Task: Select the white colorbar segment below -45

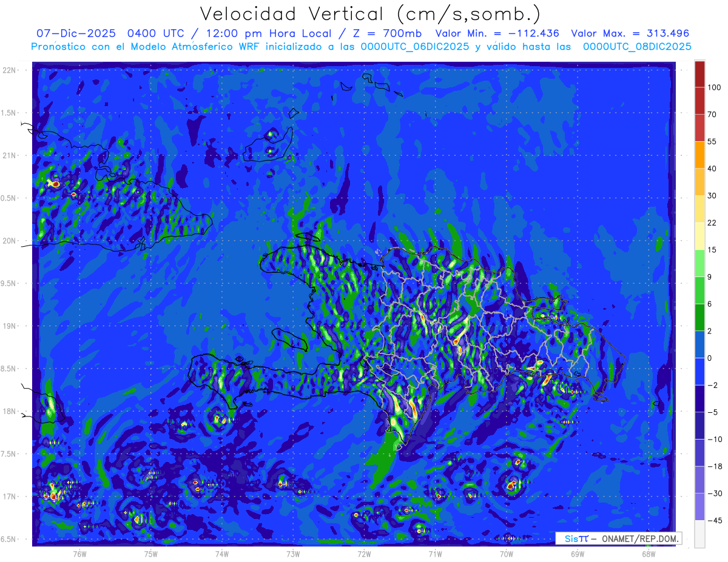Action: tap(699, 534)
